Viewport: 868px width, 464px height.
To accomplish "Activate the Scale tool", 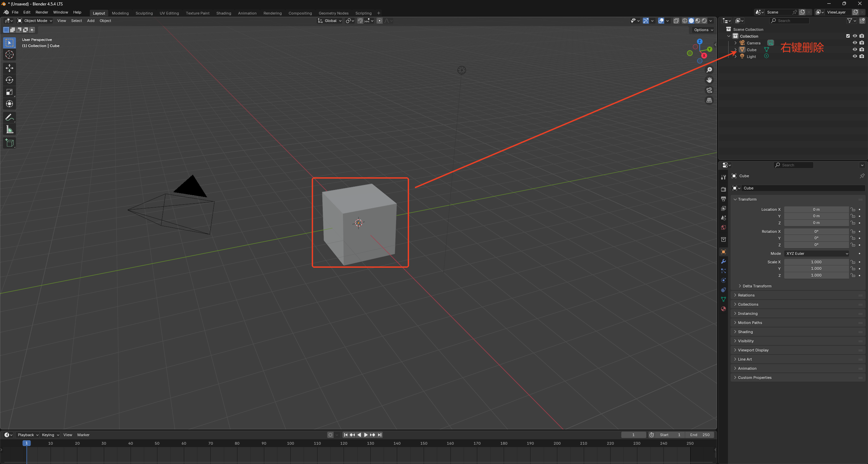I will 9,92.
